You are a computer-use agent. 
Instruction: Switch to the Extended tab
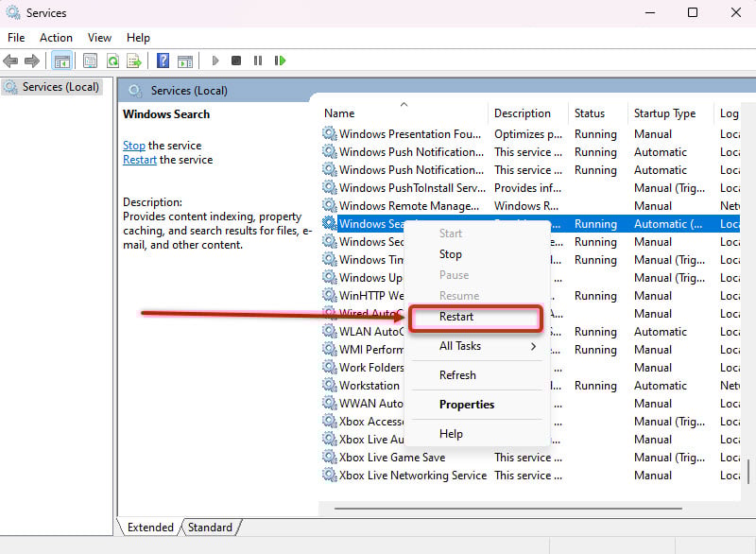click(150, 527)
